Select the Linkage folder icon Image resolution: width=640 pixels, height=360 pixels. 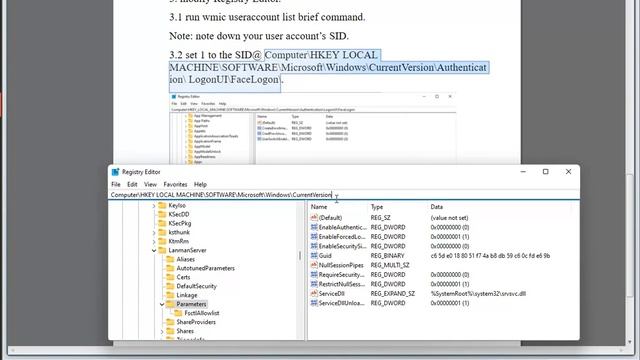170,295
